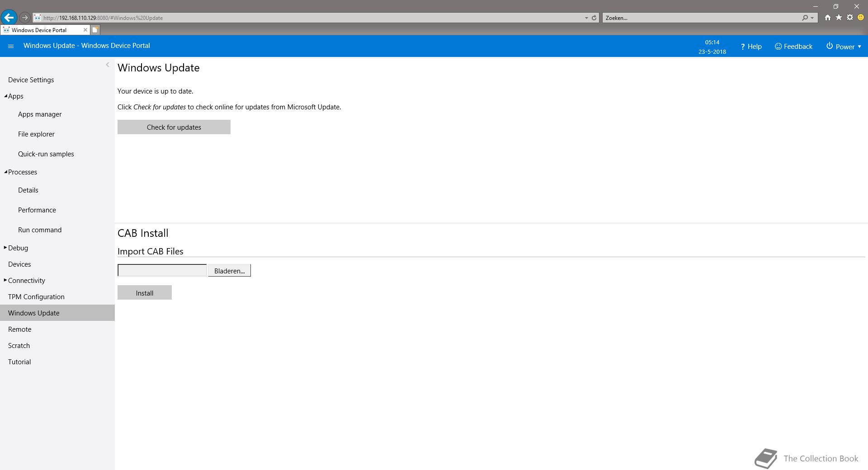The height and width of the screenshot is (470, 868).
Task: Open Favorites star icon
Action: (x=839, y=18)
